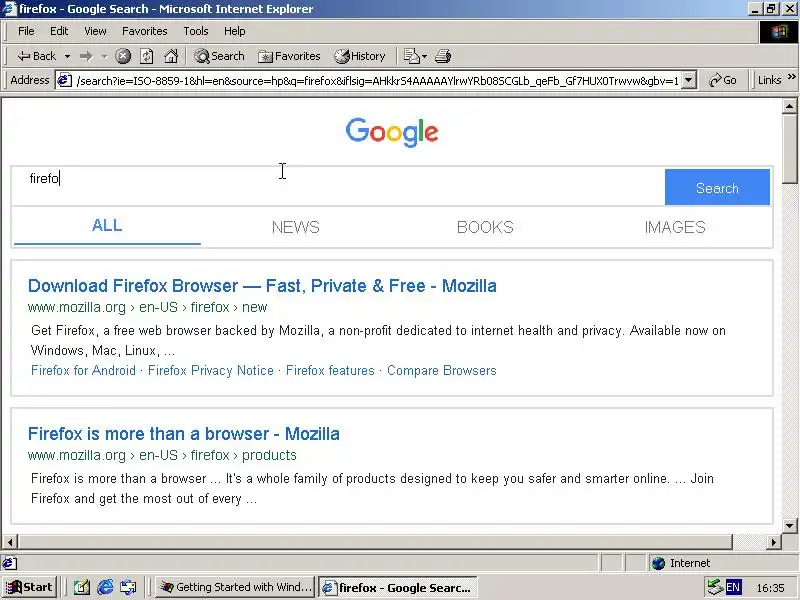Open the Help menu

point(235,31)
